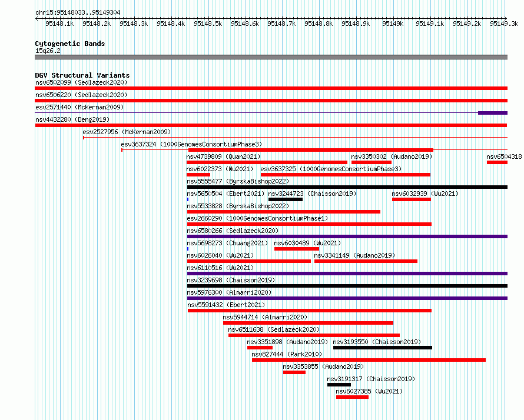Click the red bar under nsv3353855
The width and height of the screenshot is (524, 420).
(294, 372)
